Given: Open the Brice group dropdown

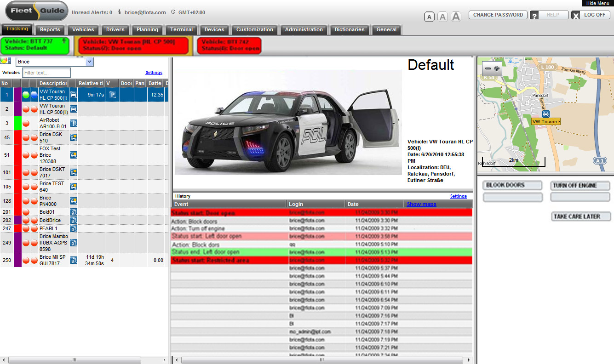Looking at the screenshot, I should [x=90, y=62].
